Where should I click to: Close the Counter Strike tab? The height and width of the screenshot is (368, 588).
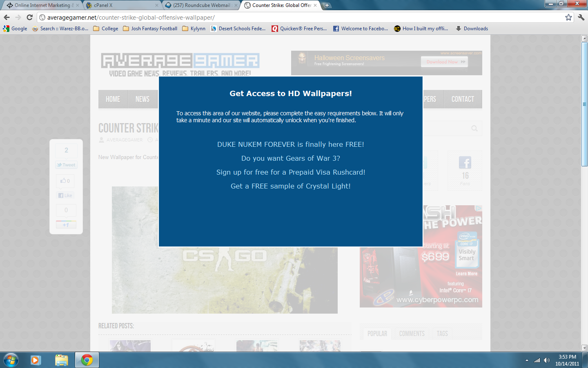coord(315,5)
